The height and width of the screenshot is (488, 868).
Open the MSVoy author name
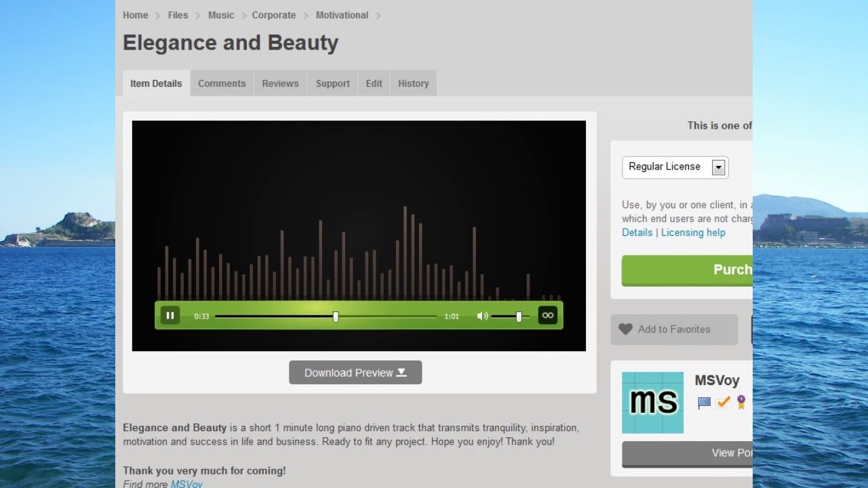coord(717,380)
